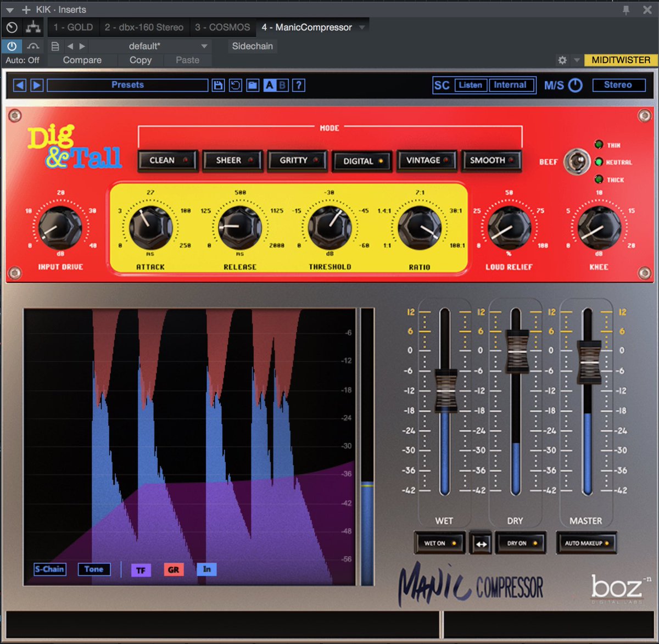Click the INPUT DRIVE knob
This screenshot has height=644, width=659.
60,227
